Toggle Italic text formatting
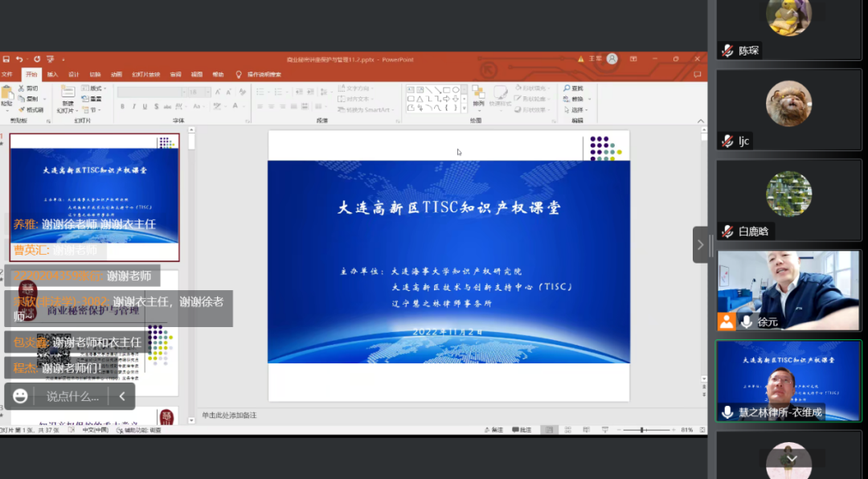Image resolution: width=868 pixels, height=479 pixels. click(x=133, y=106)
